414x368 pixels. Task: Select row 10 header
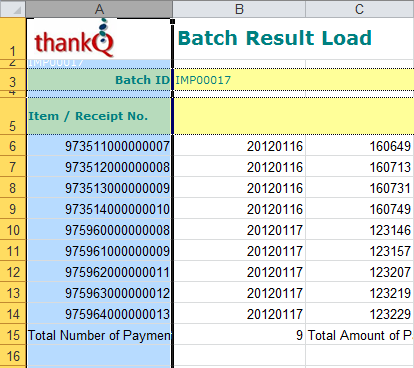tap(13, 230)
